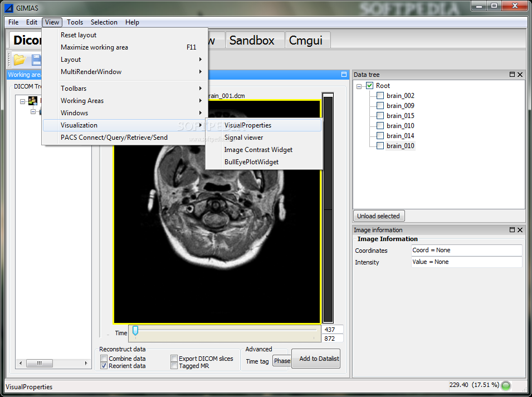Click the Time slider handle

tap(135, 331)
